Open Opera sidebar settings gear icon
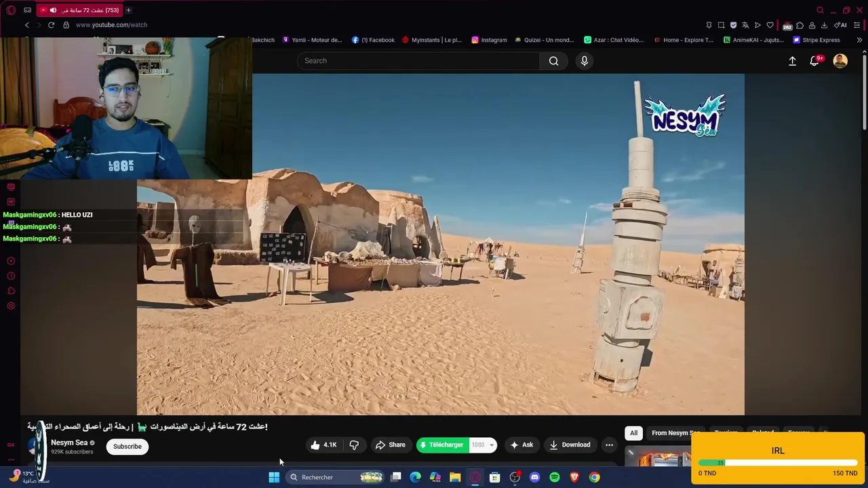 click(11, 306)
